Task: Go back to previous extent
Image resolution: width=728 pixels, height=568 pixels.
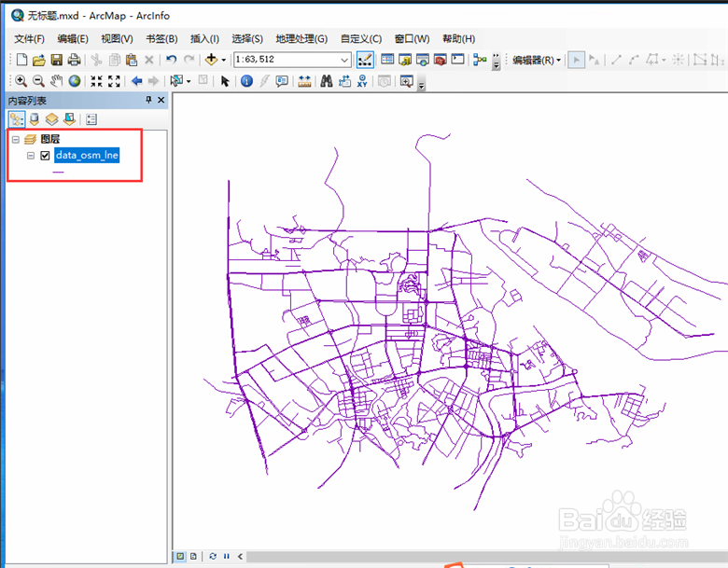Action: click(x=136, y=81)
